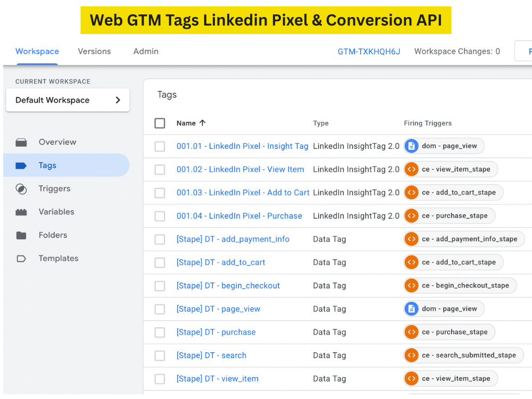Switch to the Admin tab

tap(146, 52)
